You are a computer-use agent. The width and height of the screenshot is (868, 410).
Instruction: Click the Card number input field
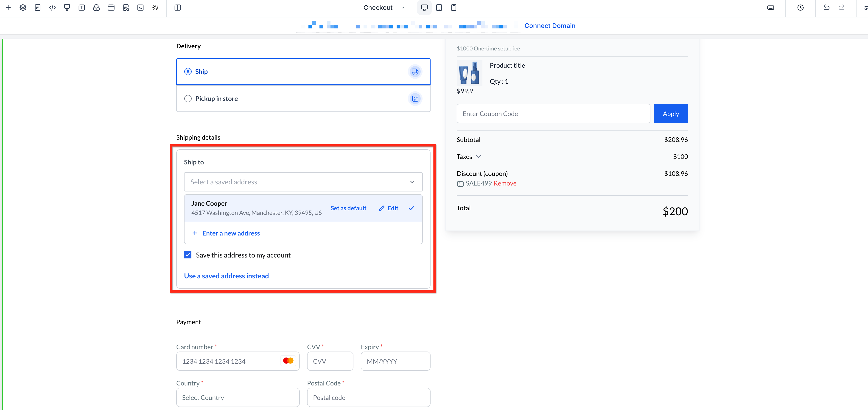click(238, 361)
